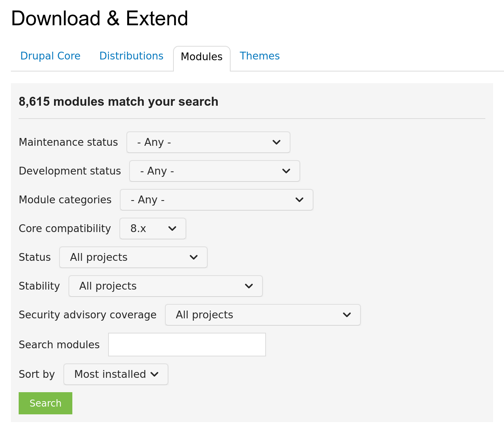
Task: Go to the Themes tab
Action: [x=259, y=56]
